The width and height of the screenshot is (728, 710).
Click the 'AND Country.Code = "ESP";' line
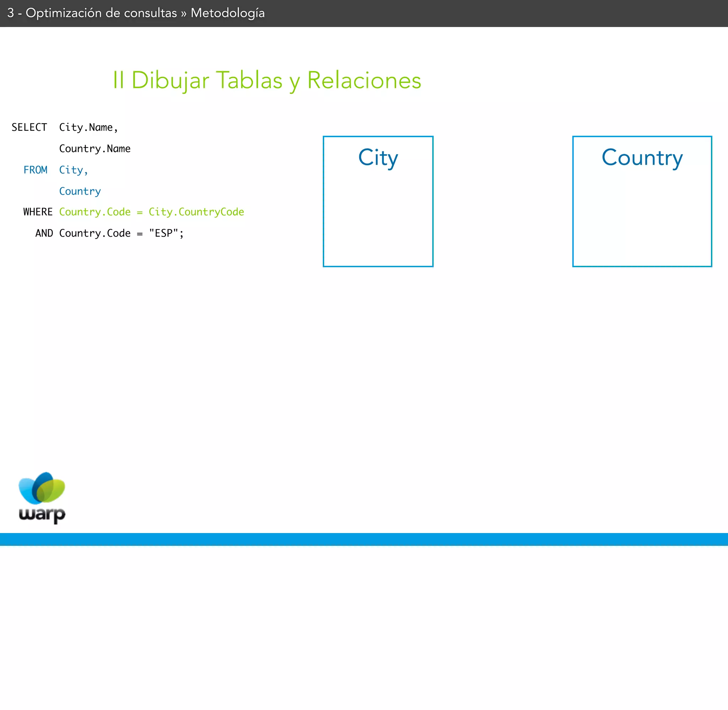tap(109, 233)
